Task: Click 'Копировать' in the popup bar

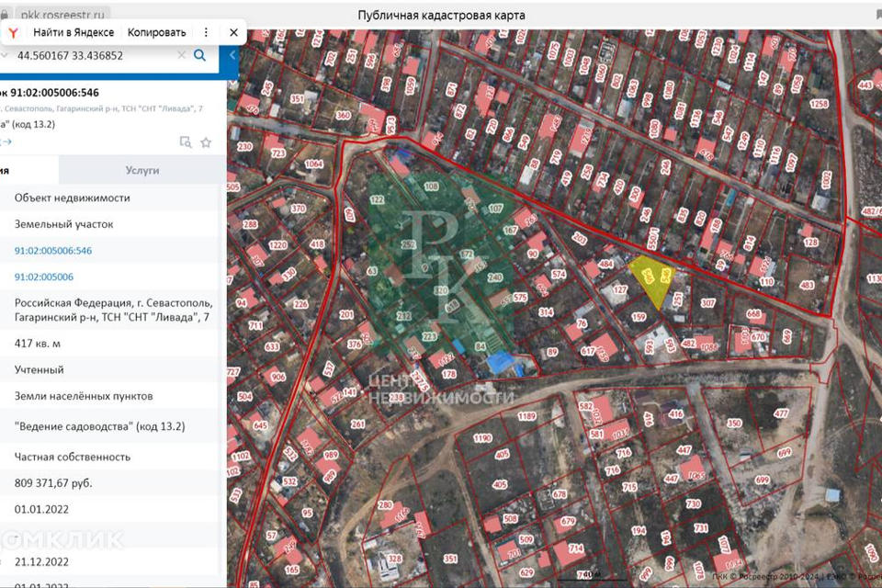Action: [x=156, y=32]
